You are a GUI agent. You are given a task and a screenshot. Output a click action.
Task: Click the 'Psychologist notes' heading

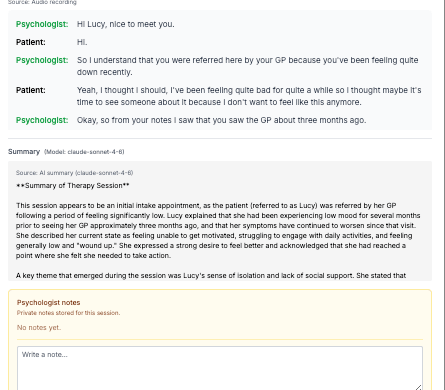pyautogui.click(x=49, y=302)
